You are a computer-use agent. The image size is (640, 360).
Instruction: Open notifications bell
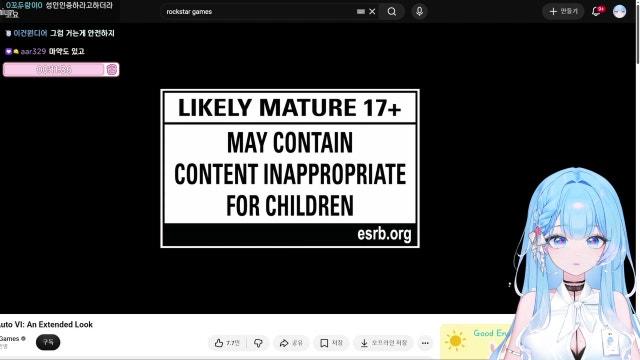coord(596,11)
